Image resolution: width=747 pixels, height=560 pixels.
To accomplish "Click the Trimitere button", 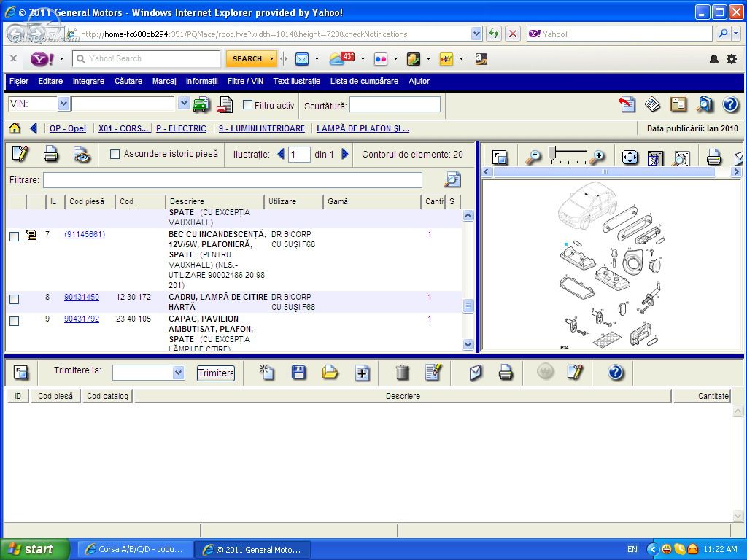I will pos(216,373).
